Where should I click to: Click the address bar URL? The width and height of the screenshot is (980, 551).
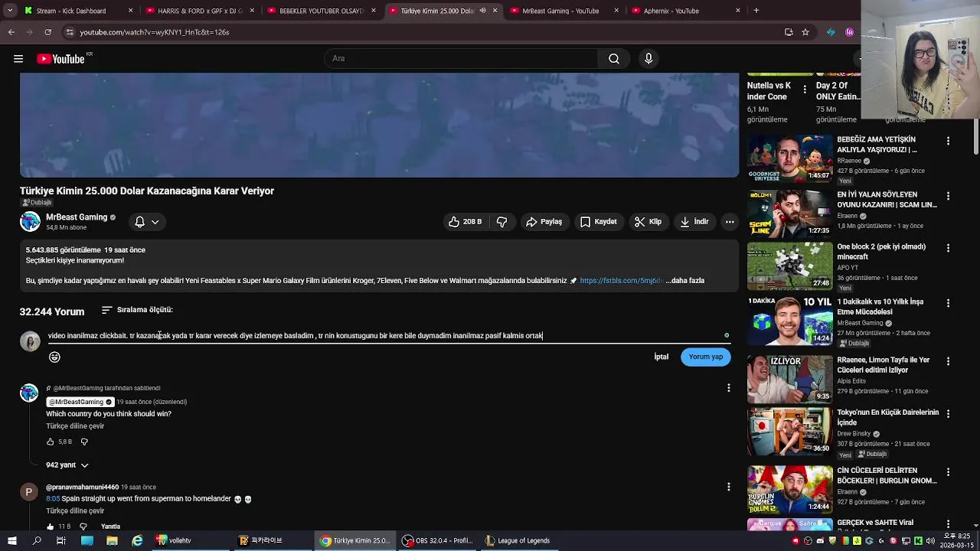point(155,32)
